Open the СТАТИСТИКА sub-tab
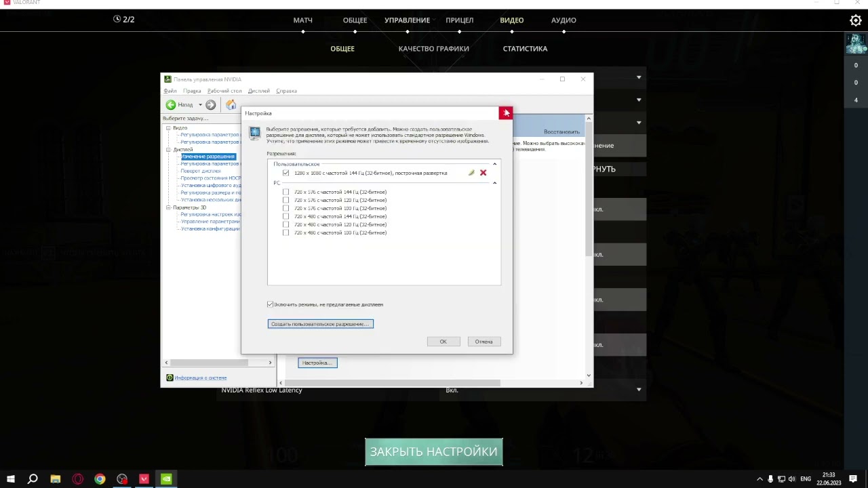 (525, 49)
